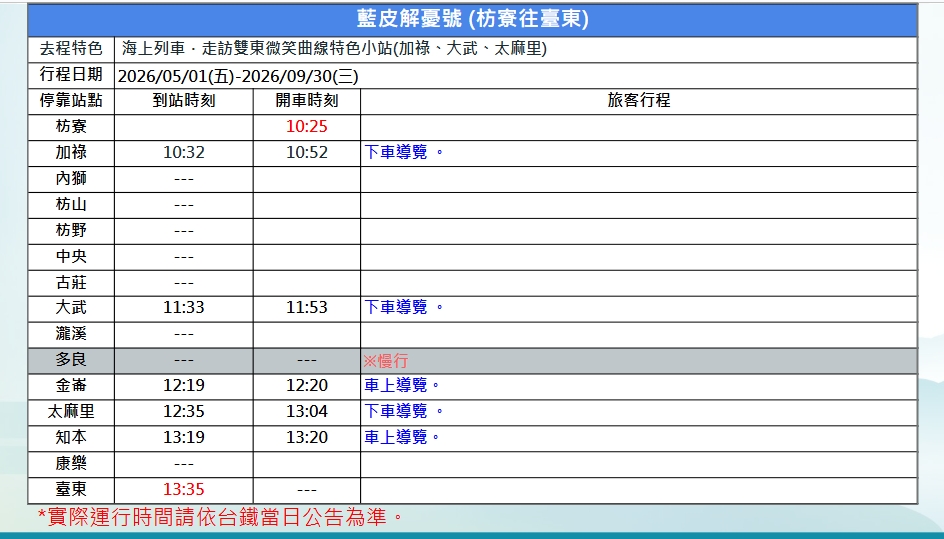Click the 多良 station name cell

click(x=71, y=360)
